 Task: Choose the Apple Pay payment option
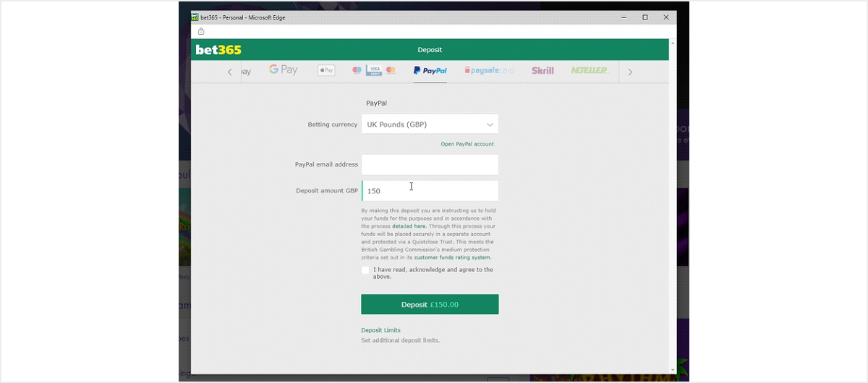pos(326,70)
